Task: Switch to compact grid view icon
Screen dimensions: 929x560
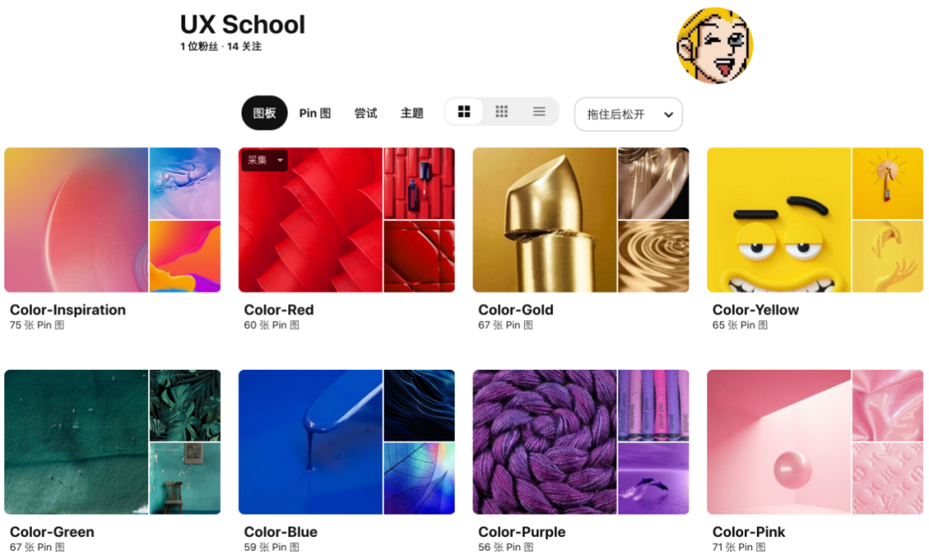Action: tap(501, 112)
